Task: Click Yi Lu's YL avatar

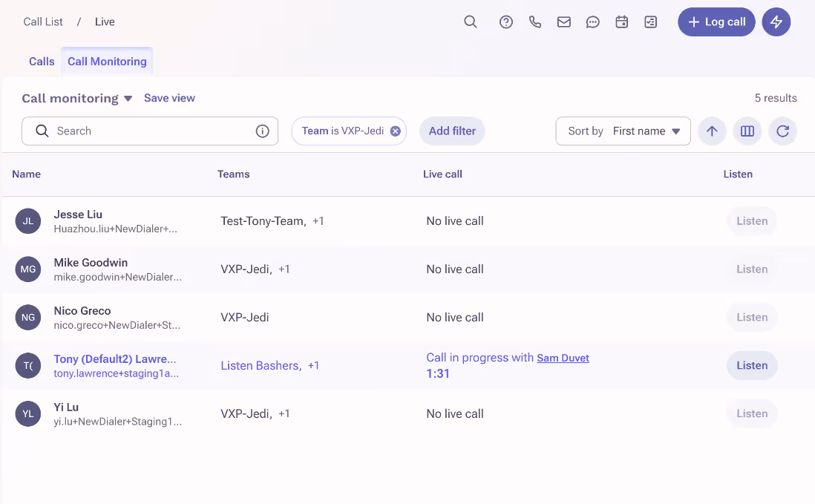Action: (28, 414)
